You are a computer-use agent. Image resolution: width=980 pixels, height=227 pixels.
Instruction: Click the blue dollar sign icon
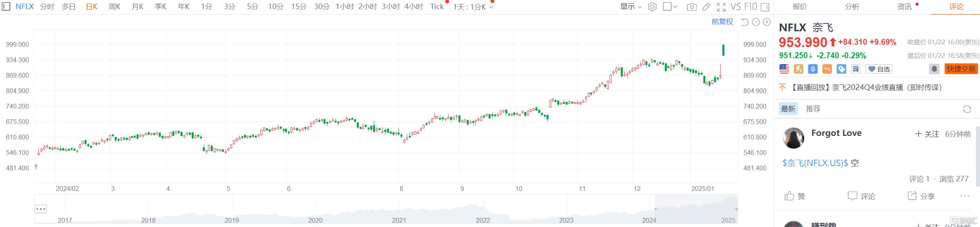coord(813,69)
